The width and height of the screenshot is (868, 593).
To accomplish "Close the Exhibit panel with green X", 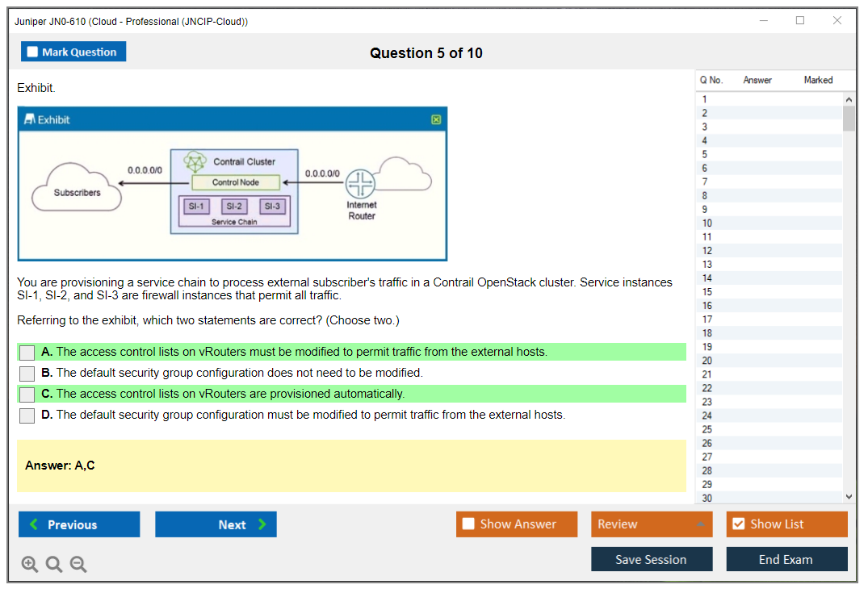I will (x=436, y=119).
